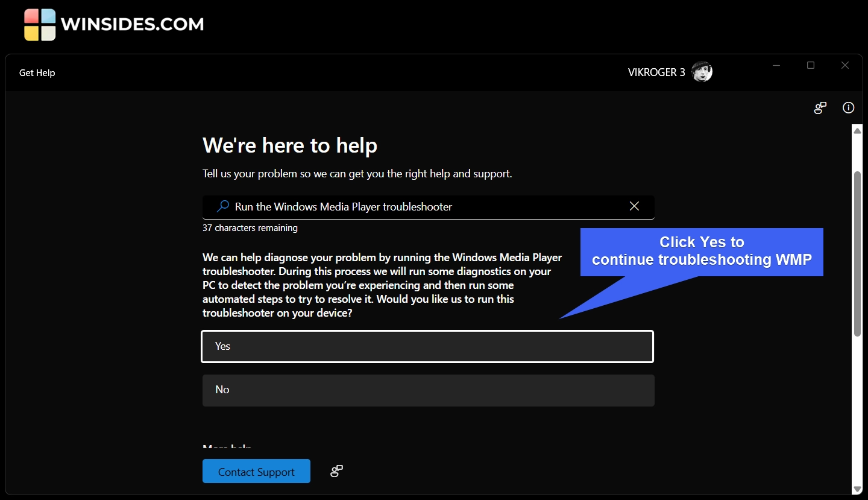
Task: Click the magnifier icon in the search box
Action: click(x=223, y=206)
